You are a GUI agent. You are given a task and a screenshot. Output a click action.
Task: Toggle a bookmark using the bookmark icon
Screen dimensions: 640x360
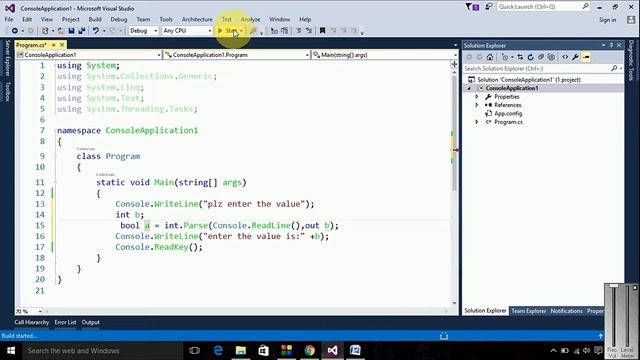[322, 31]
